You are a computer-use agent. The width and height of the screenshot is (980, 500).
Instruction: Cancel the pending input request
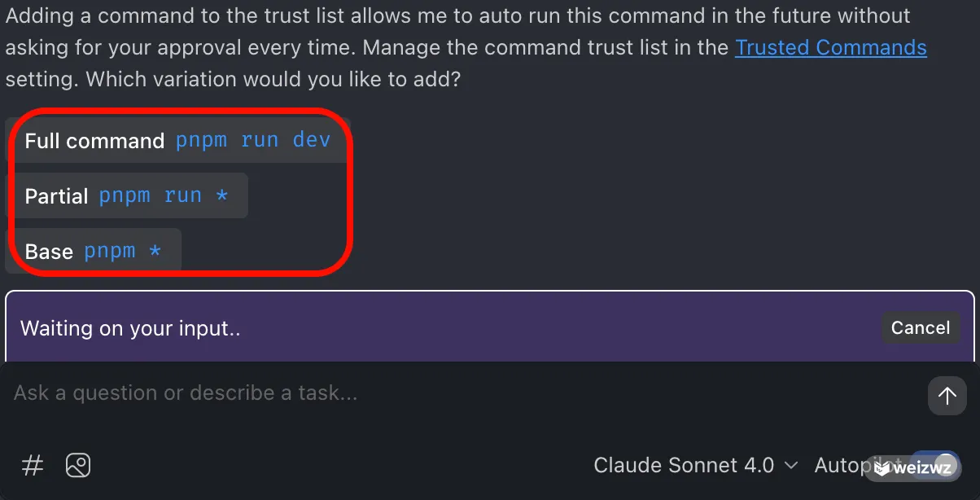tap(920, 327)
